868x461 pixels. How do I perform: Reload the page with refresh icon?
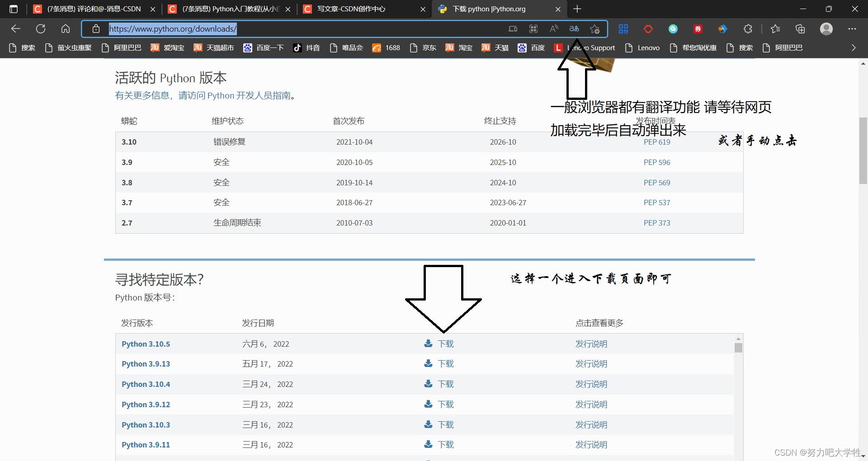[x=41, y=29]
